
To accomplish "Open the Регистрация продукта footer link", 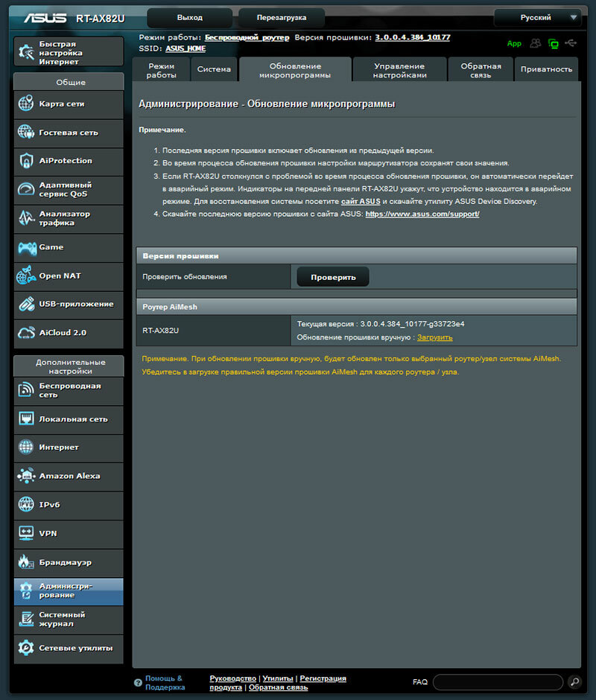I will click(278, 683).
